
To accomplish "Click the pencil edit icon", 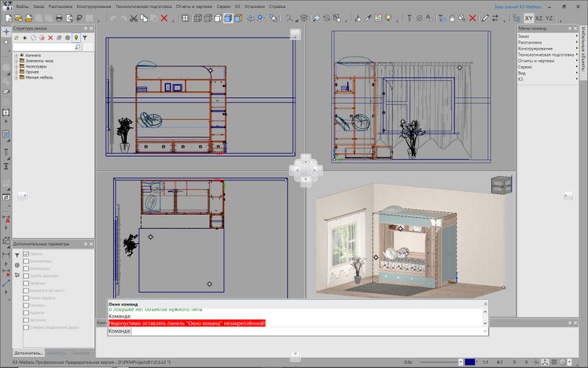I will tap(485, 18).
